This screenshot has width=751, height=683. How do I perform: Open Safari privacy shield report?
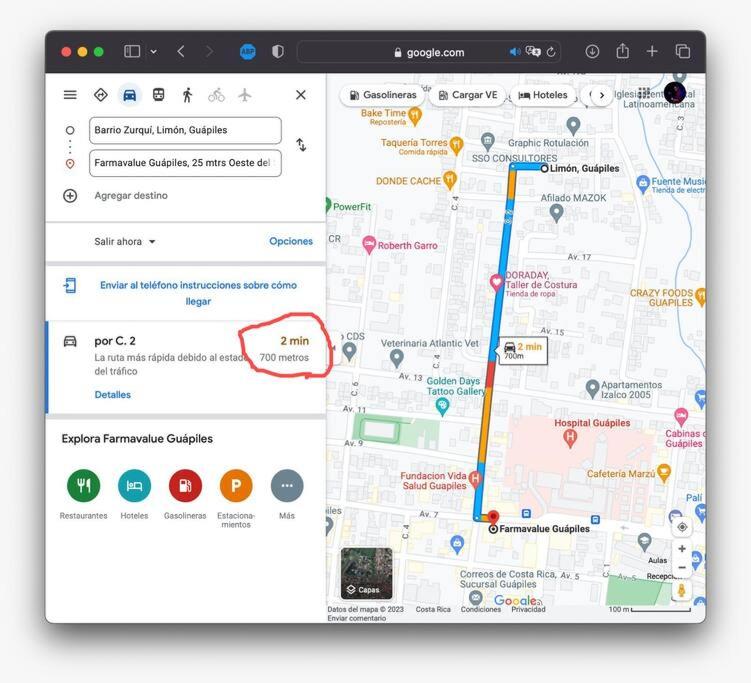(278, 51)
